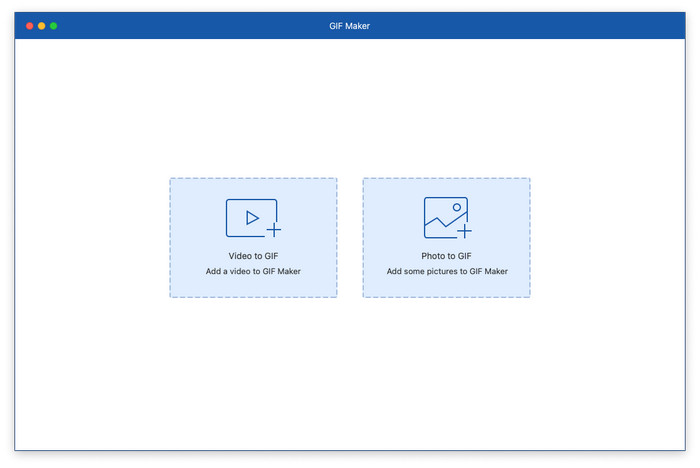Select the "Video to GIF" label

coord(253,256)
